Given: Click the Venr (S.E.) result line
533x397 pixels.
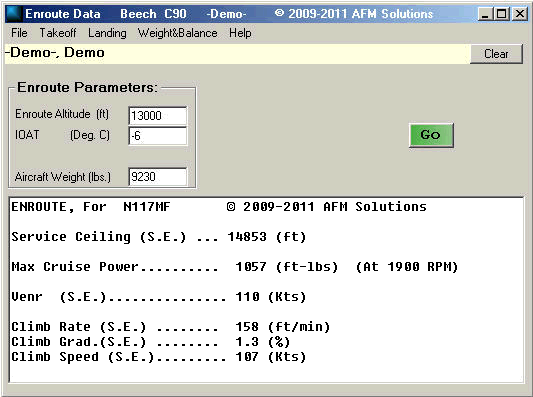Looking at the screenshot, I should click(x=159, y=297).
